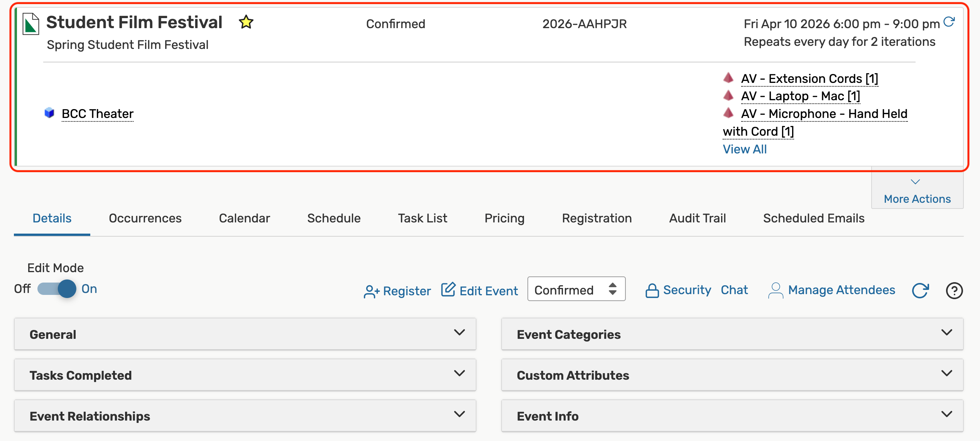Click the help question mark icon
This screenshot has width=980, height=441.
tap(954, 291)
